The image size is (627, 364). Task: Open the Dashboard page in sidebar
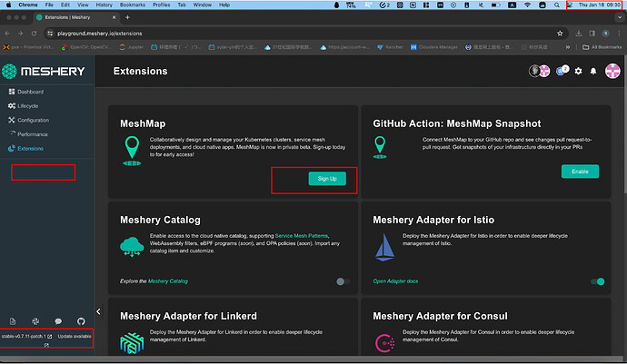[26, 92]
